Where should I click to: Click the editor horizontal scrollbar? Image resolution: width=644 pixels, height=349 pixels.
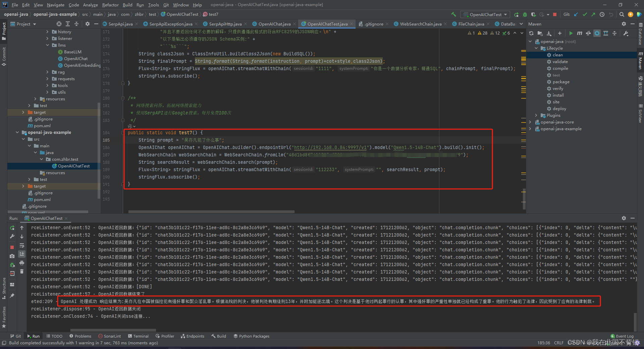[x=211, y=212]
